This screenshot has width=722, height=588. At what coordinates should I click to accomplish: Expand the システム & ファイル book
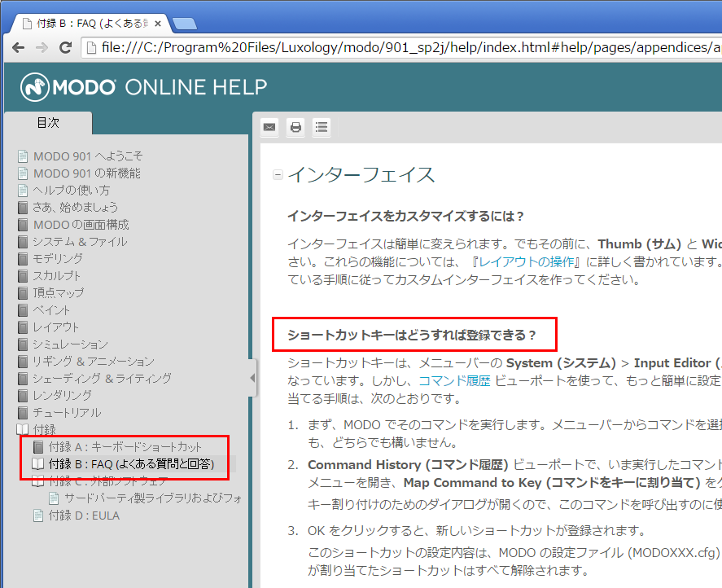coord(80,241)
